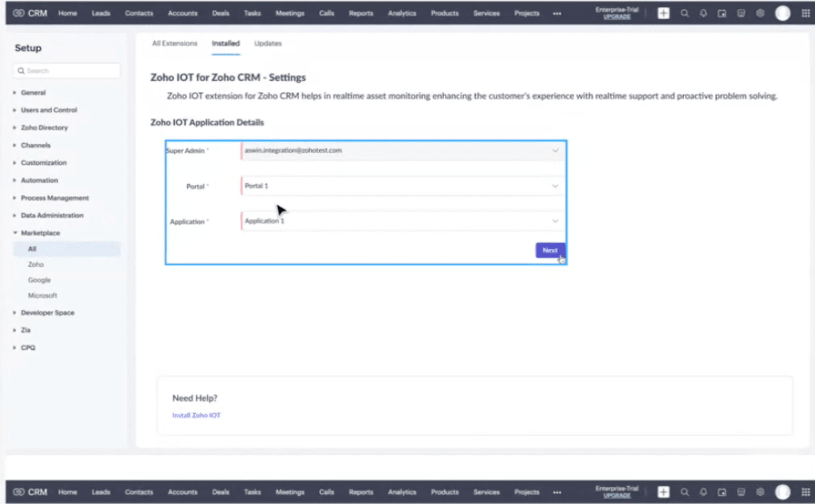Open Accounts in the top navigation bar
Screen dimensions: 815x504
tap(182, 13)
